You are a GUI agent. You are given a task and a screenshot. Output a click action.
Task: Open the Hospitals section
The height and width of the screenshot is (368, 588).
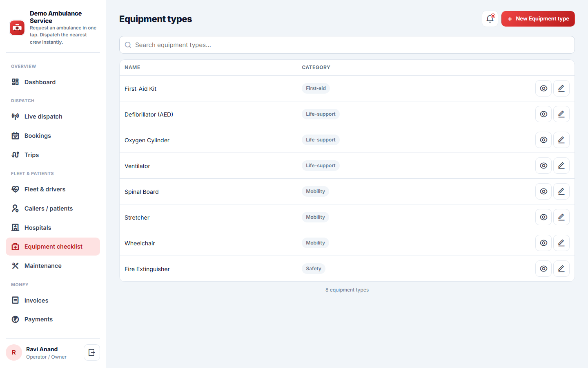[x=53, y=228]
